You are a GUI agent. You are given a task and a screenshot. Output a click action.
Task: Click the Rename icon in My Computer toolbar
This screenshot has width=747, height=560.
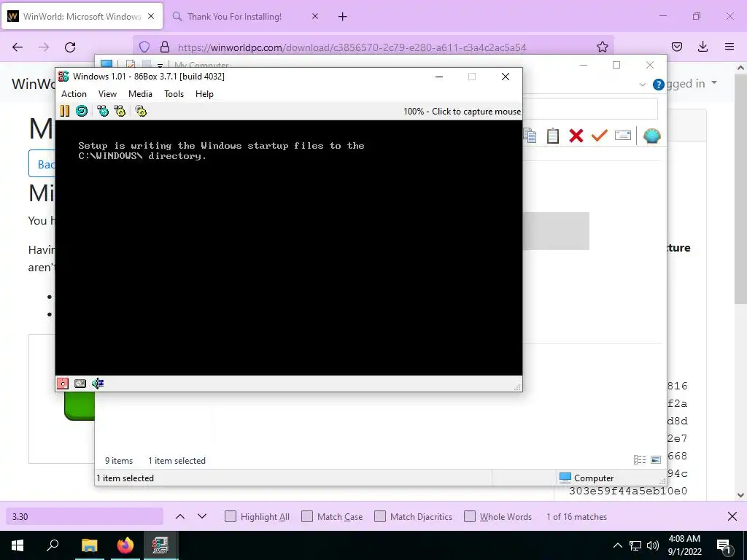point(623,136)
